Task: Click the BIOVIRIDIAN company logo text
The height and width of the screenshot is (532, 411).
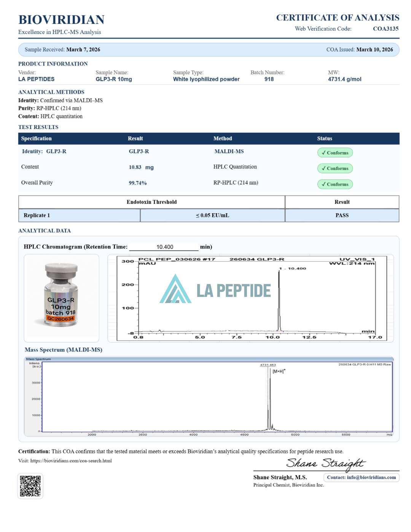Action: point(61,19)
